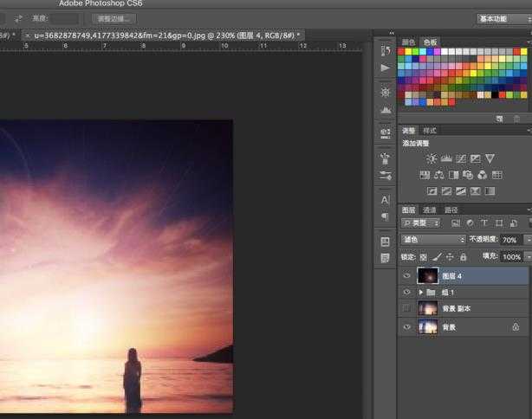Show the 背景 副本 layer
This screenshot has height=419, width=532.
[x=407, y=309]
